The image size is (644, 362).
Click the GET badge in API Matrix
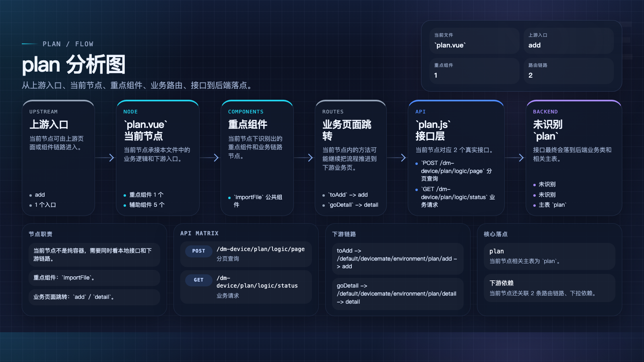pyautogui.click(x=199, y=280)
